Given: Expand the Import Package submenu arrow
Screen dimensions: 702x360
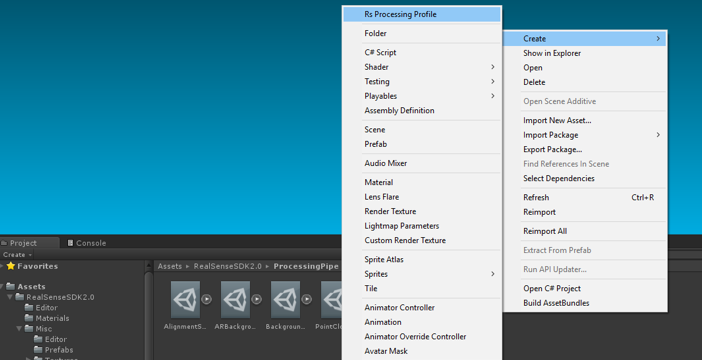Looking at the screenshot, I should click(658, 135).
